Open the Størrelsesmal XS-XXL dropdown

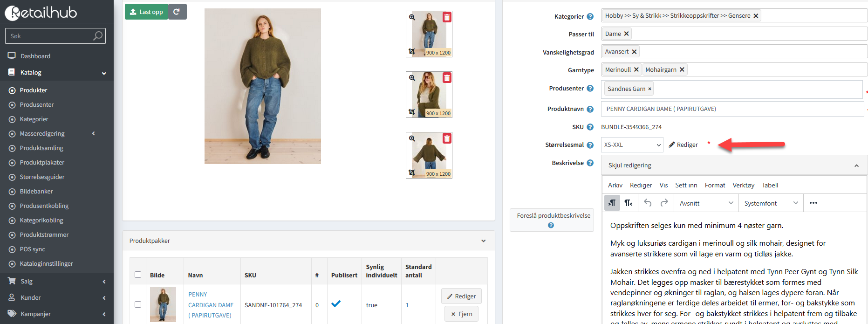632,145
